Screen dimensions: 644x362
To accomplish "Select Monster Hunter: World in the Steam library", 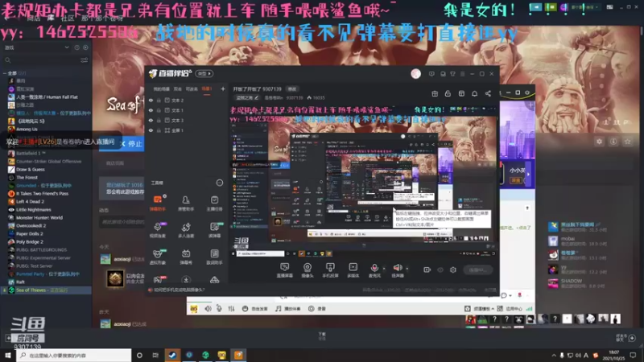I will [39, 217].
